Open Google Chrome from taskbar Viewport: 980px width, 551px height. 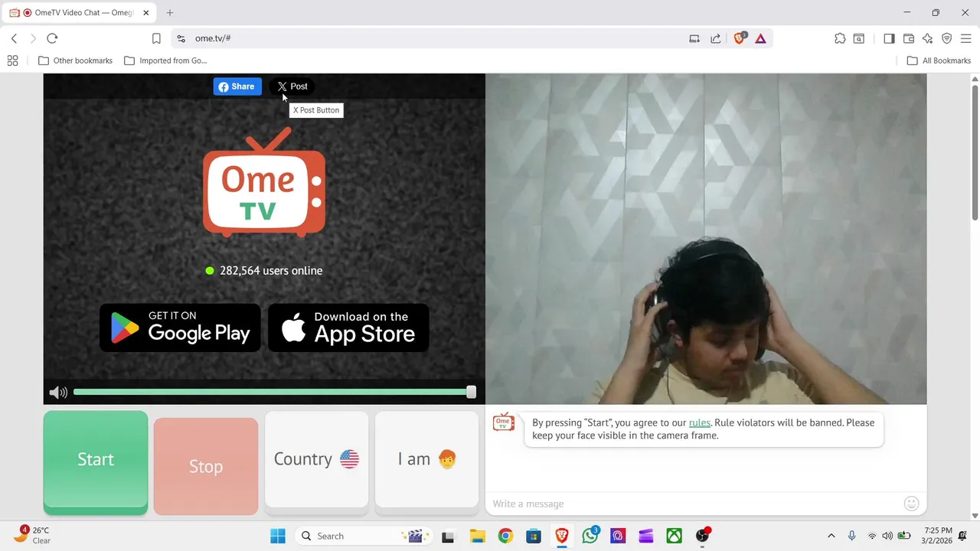(505, 536)
